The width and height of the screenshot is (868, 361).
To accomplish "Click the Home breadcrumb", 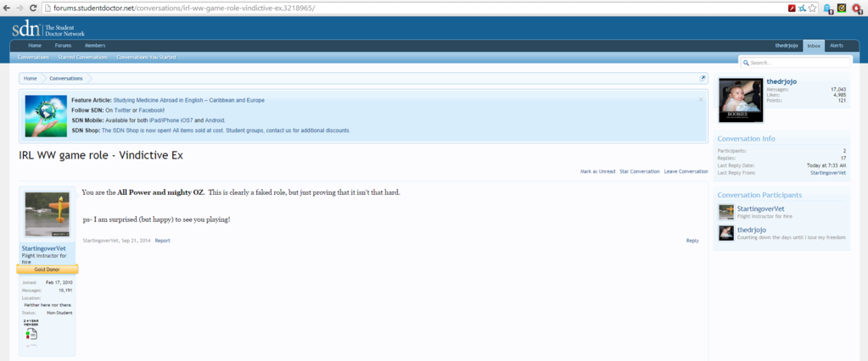I will coord(31,79).
